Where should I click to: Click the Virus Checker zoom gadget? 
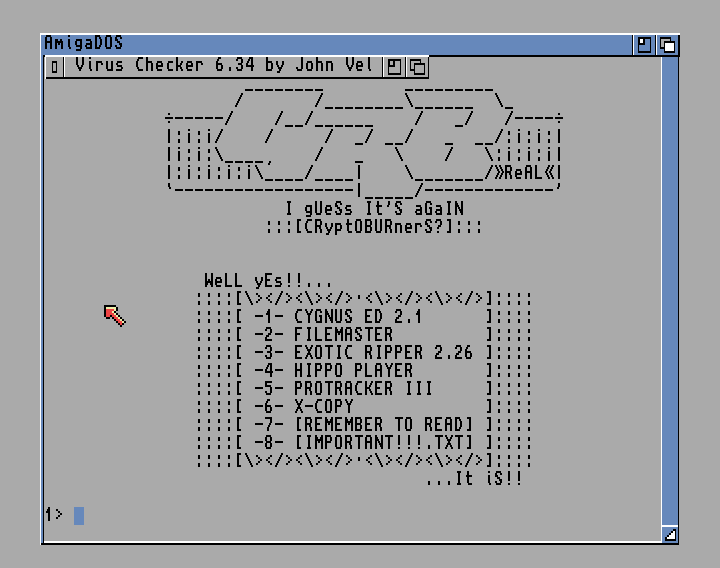tap(394, 67)
